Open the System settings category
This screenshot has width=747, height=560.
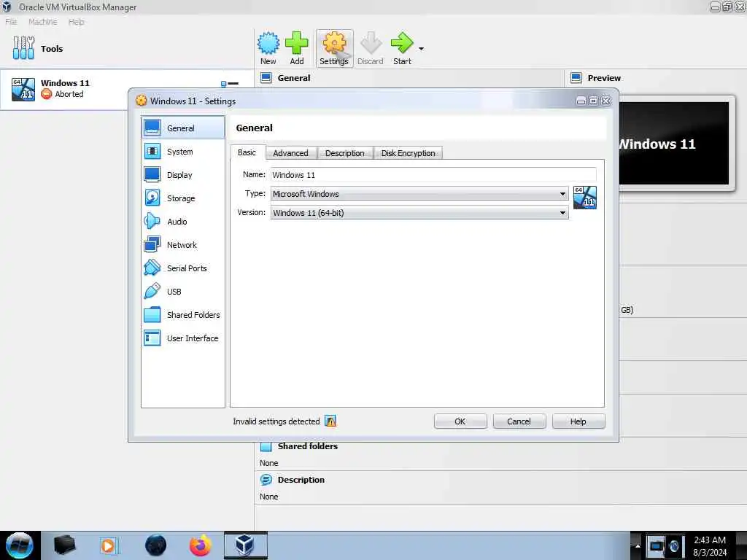(183, 152)
